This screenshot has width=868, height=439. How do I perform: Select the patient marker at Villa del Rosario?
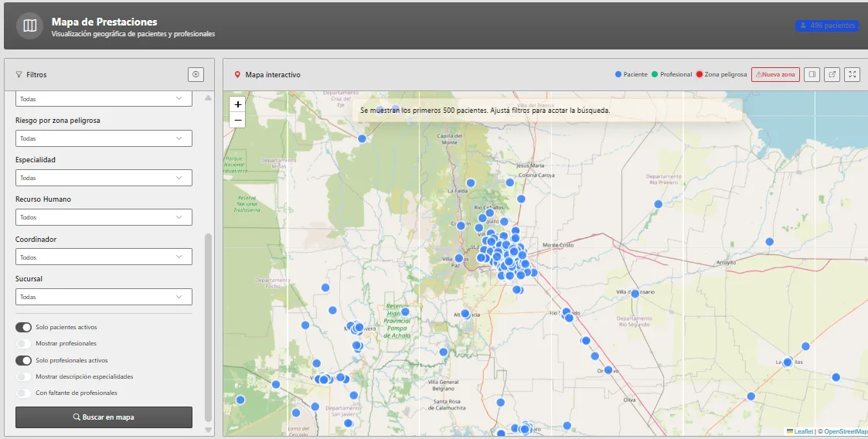coord(635,294)
